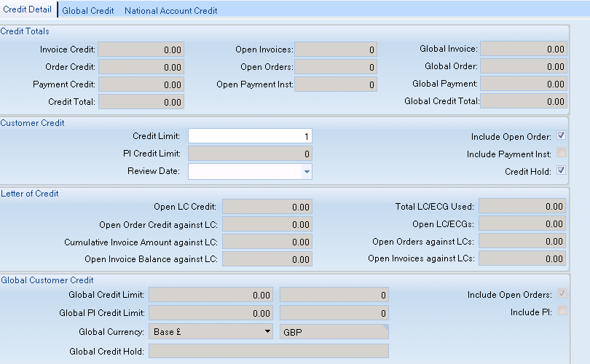Click the second Global PI Credit Limit field showing 0
The image size is (590, 364).
click(x=334, y=313)
